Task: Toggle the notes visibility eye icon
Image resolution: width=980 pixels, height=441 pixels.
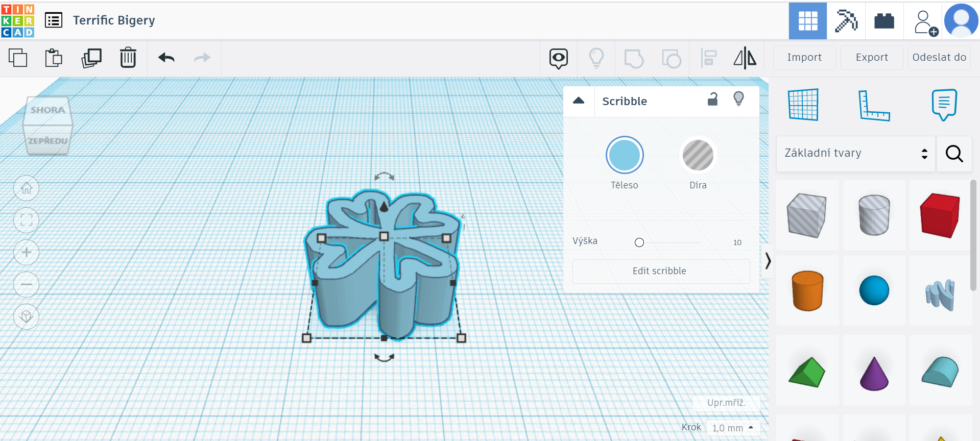Action: coord(559,58)
